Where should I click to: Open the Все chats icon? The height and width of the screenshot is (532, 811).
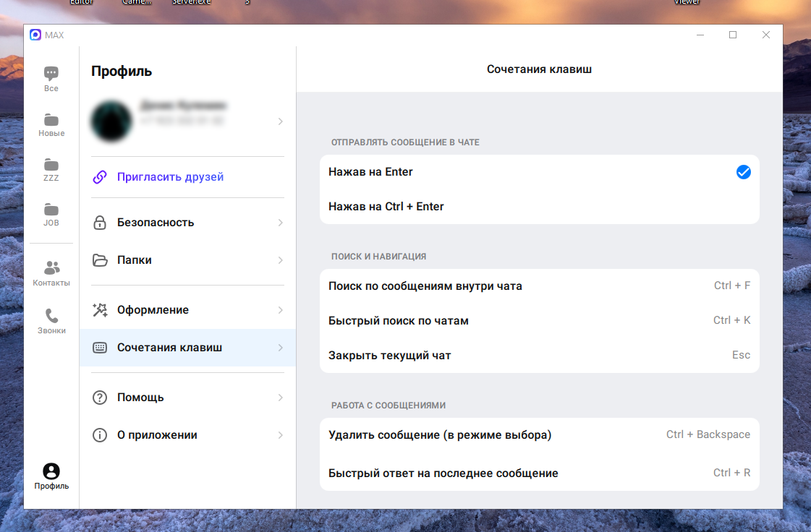[51, 73]
